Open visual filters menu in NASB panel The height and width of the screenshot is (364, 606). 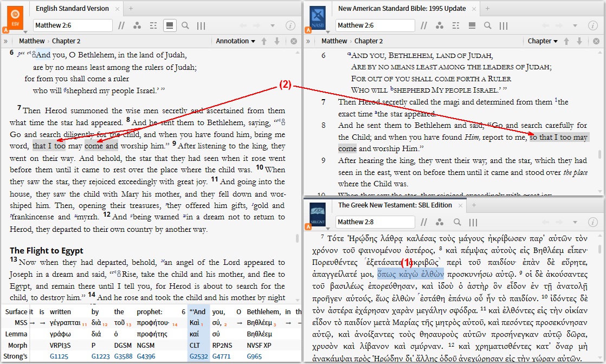tap(440, 25)
